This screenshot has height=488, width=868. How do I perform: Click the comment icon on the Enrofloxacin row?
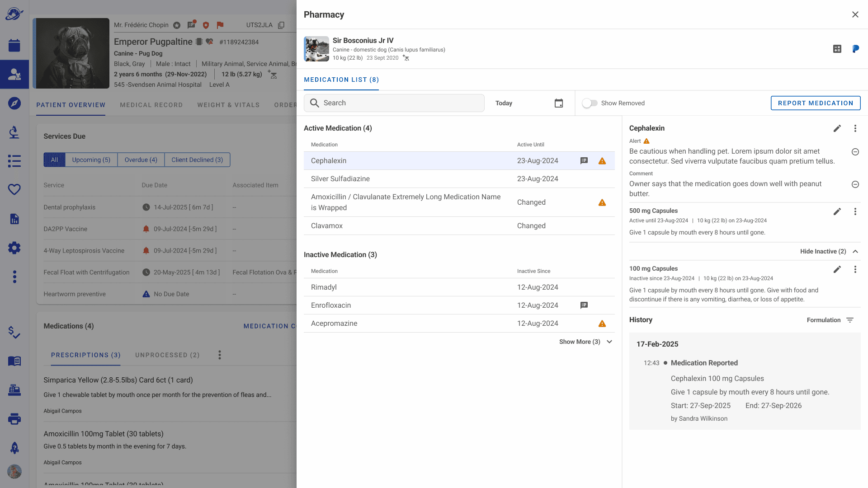point(584,305)
